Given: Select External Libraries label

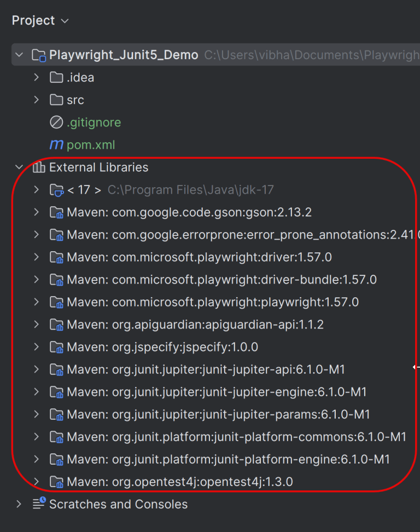Looking at the screenshot, I should pos(98,167).
